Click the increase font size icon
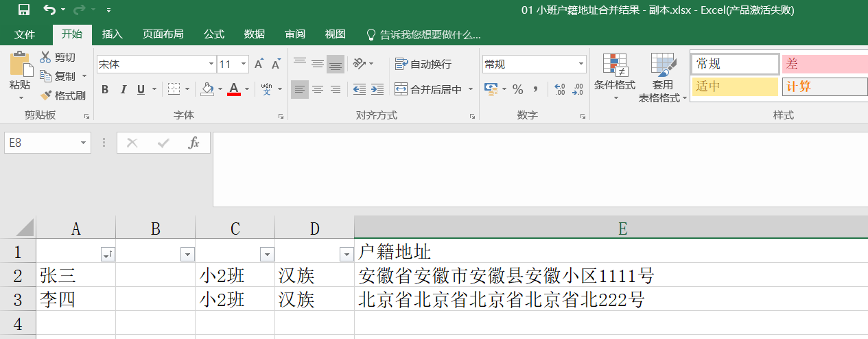 coord(259,64)
